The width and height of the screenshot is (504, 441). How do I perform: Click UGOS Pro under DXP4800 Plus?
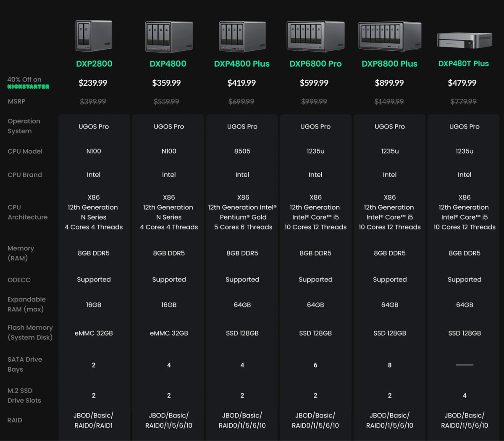point(242,126)
